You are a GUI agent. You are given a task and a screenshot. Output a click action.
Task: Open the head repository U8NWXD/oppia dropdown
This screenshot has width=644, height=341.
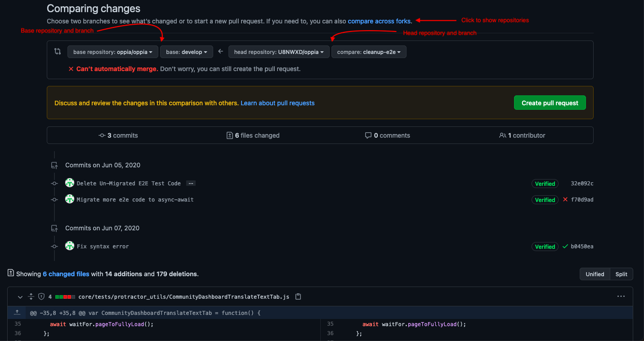coord(279,52)
